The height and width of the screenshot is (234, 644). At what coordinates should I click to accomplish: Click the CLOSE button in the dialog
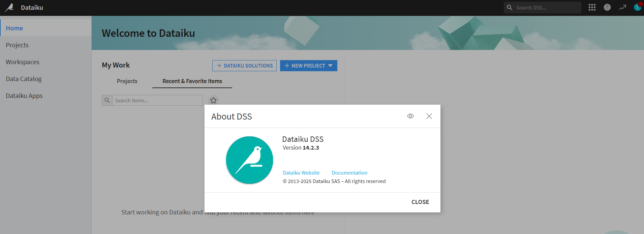click(x=420, y=202)
